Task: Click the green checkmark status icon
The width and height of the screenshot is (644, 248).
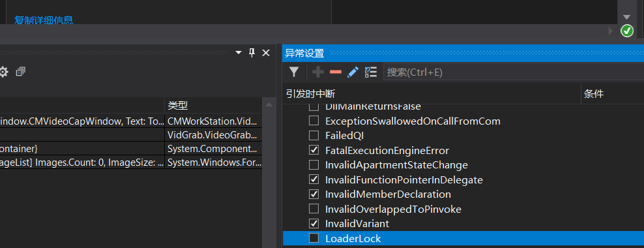Action: tap(627, 31)
